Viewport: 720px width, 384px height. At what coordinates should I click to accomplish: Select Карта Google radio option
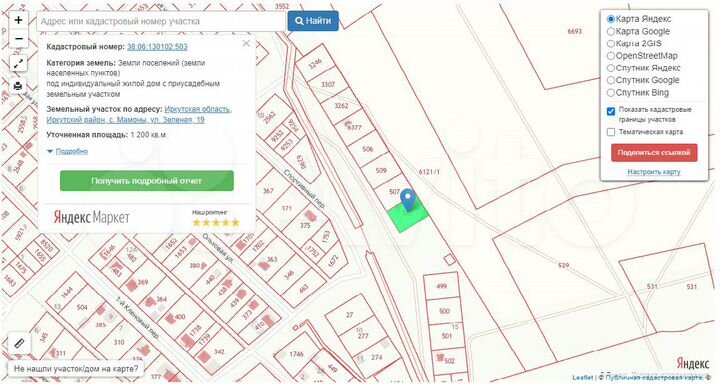point(611,31)
